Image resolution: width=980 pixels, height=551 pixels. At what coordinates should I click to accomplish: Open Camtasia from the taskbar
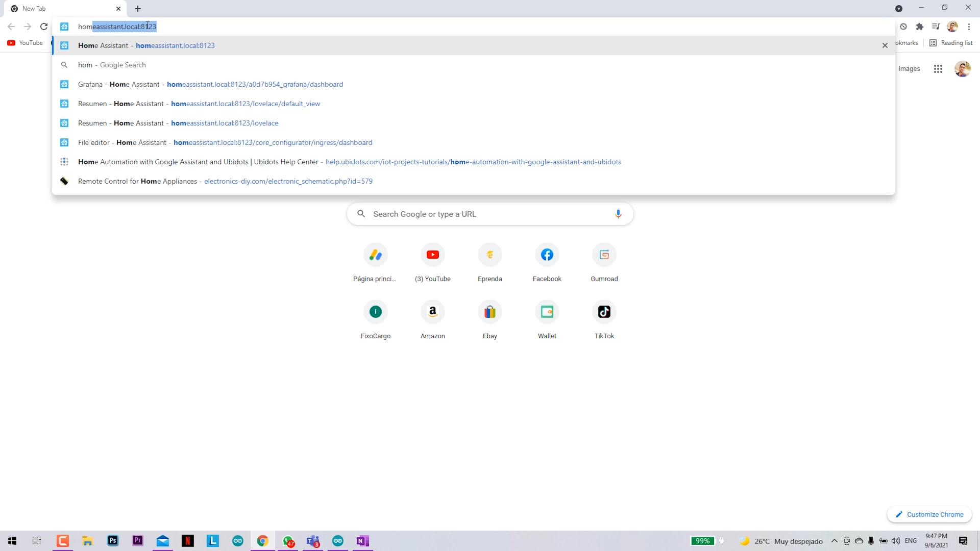click(x=62, y=541)
